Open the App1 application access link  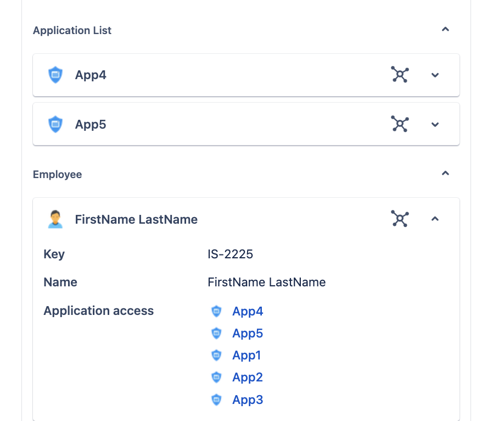point(247,356)
